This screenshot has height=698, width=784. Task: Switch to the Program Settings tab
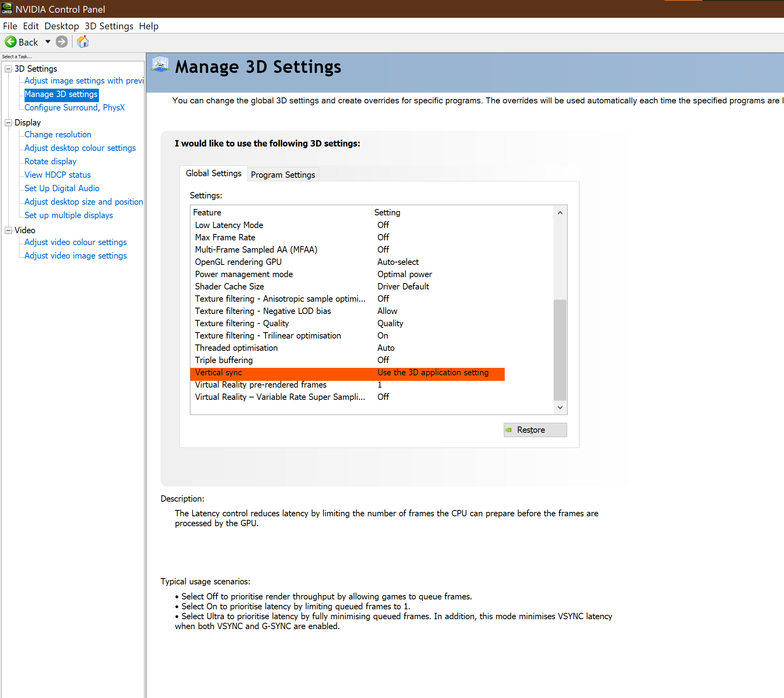coord(283,175)
